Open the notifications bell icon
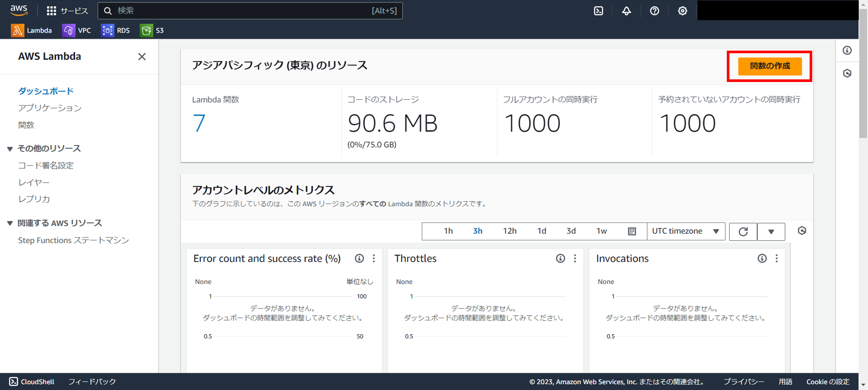The width and height of the screenshot is (868, 390). coord(626,11)
